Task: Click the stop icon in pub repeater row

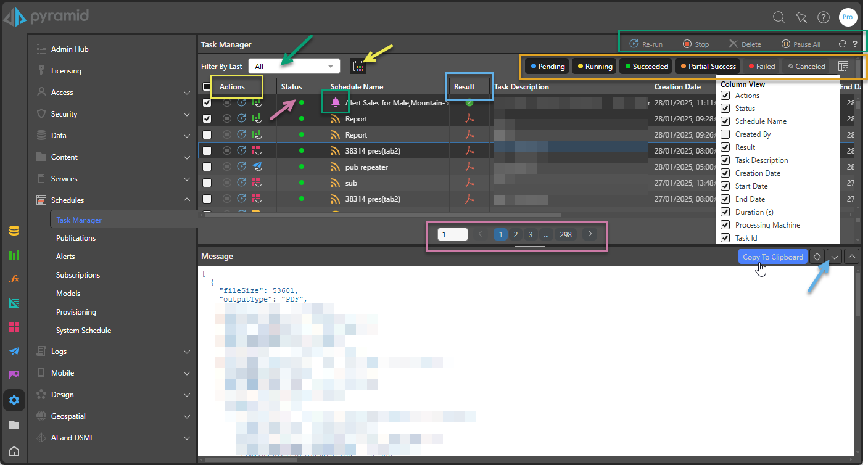Action: tap(226, 167)
